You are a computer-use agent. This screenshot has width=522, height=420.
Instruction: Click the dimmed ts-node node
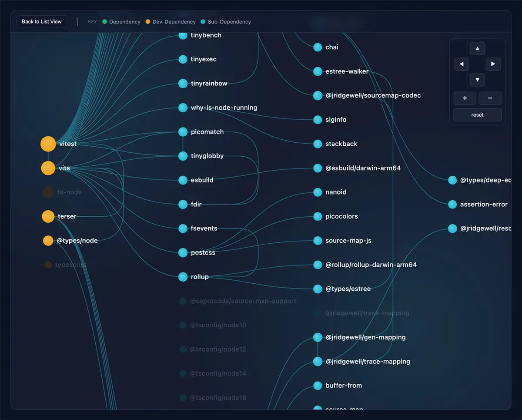point(48,192)
